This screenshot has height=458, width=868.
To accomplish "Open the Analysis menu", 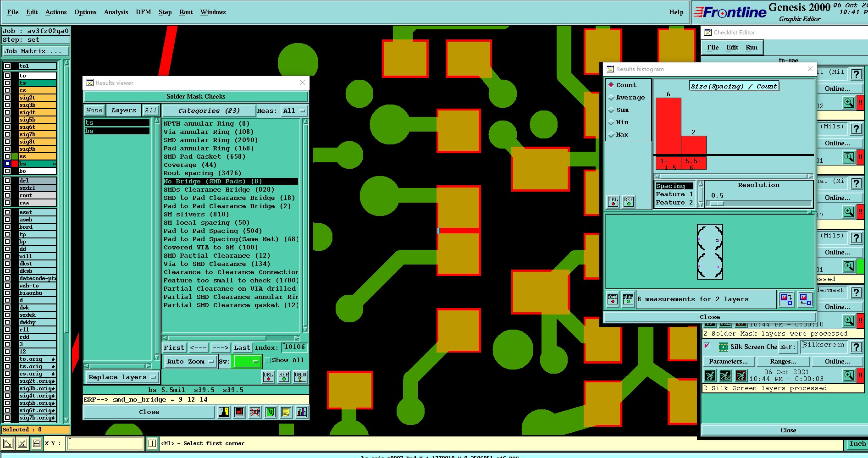I will click(116, 12).
